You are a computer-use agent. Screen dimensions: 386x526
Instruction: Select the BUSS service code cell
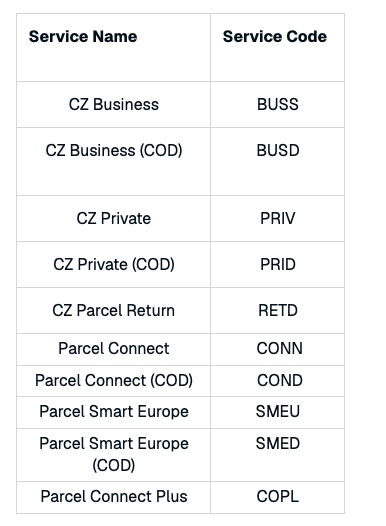(278, 104)
